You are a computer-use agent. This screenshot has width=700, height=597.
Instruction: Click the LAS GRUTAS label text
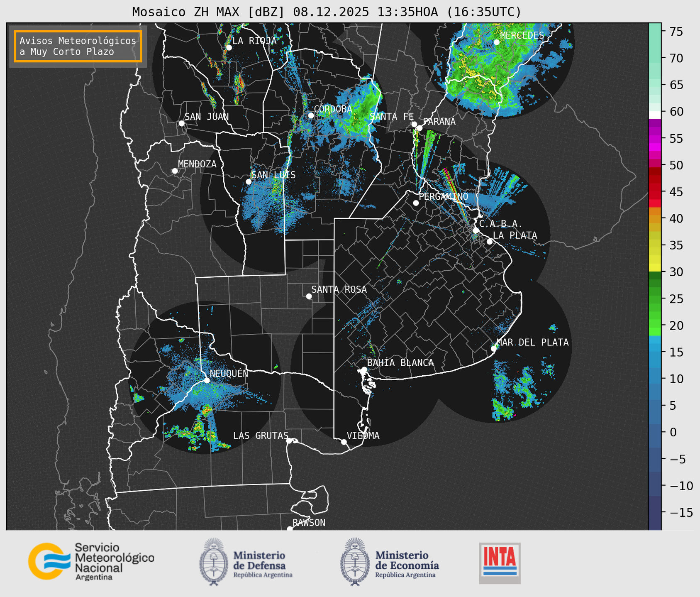[x=261, y=436]
